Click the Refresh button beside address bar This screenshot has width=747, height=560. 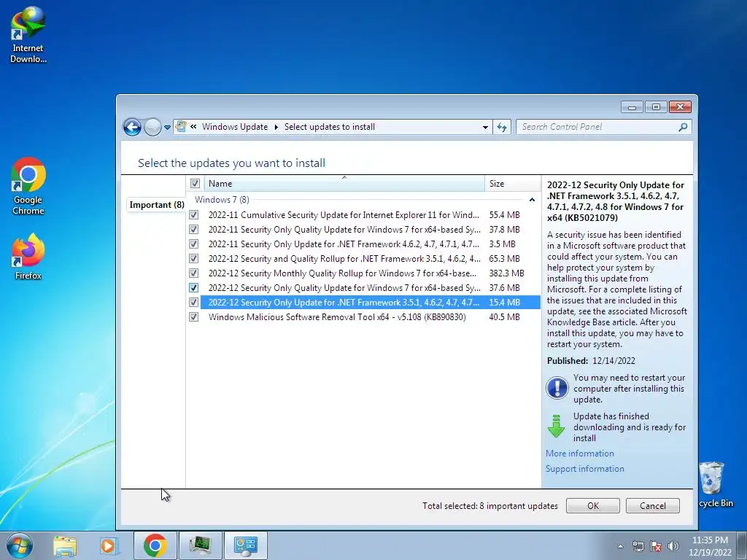click(x=502, y=127)
